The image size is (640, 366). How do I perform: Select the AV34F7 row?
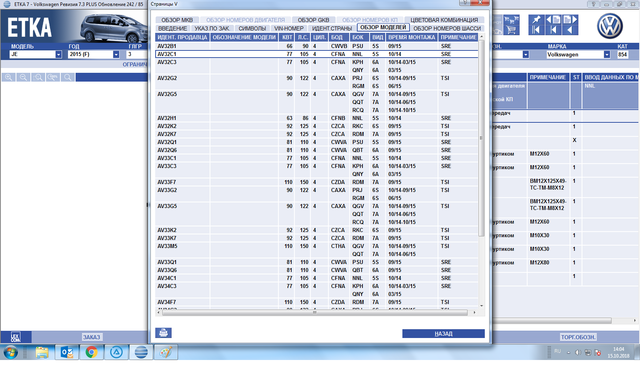coord(317,302)
